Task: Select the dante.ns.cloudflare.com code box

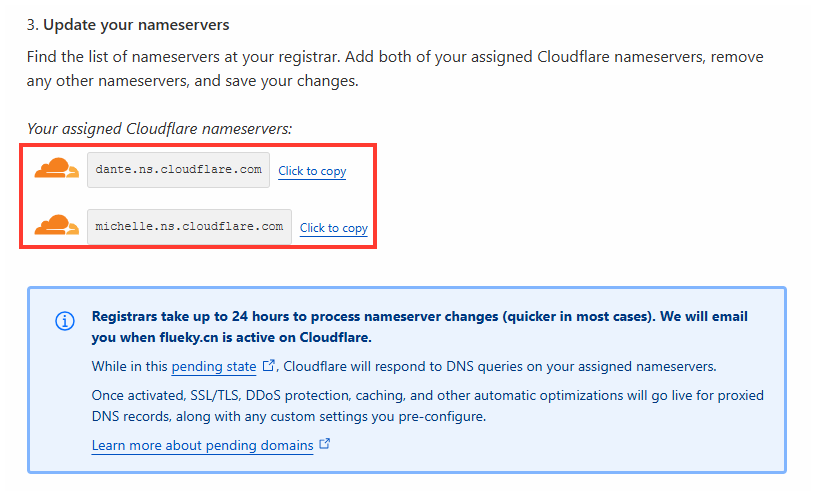Action: (x=178, y=170)
